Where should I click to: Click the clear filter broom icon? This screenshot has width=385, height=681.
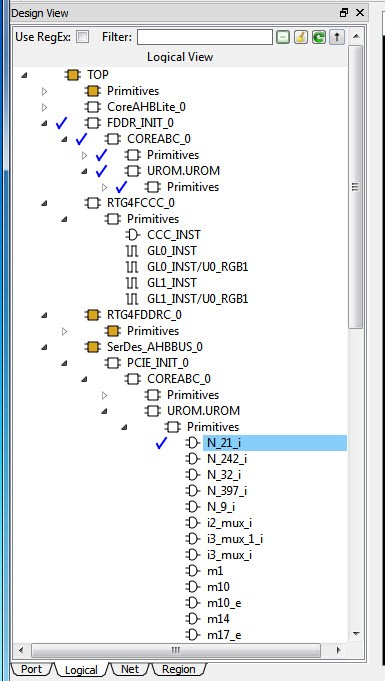click(x=301, y=37)
